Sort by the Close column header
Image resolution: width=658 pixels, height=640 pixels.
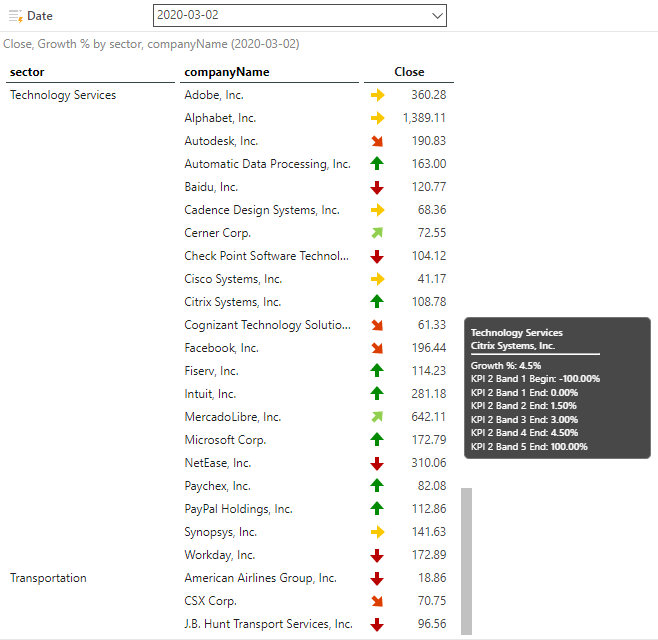pyautogui.click(x=409, y=72)
